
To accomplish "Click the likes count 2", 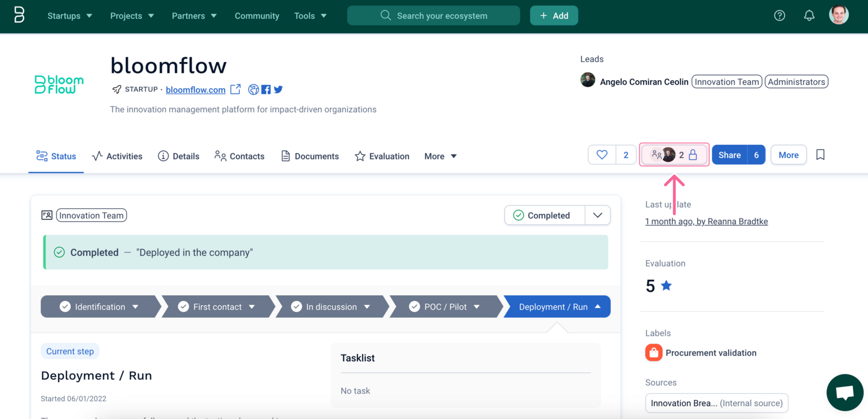I will (626, 155).
